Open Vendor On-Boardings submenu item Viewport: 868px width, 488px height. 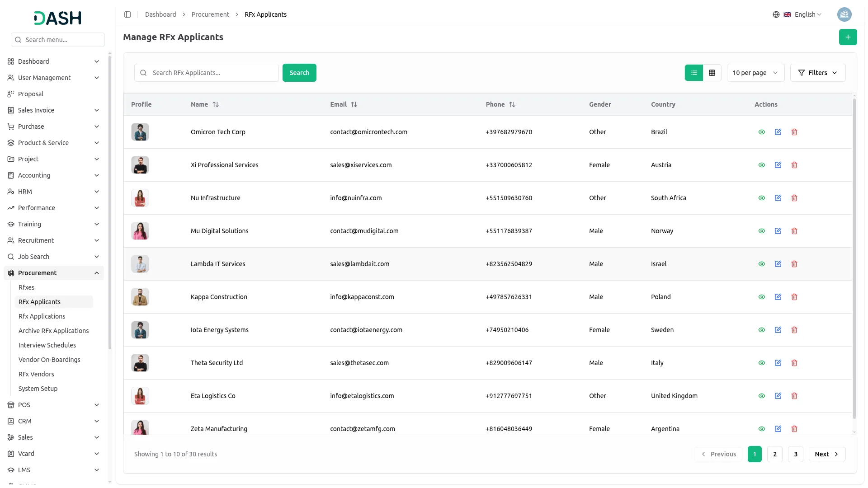(49, 360)
